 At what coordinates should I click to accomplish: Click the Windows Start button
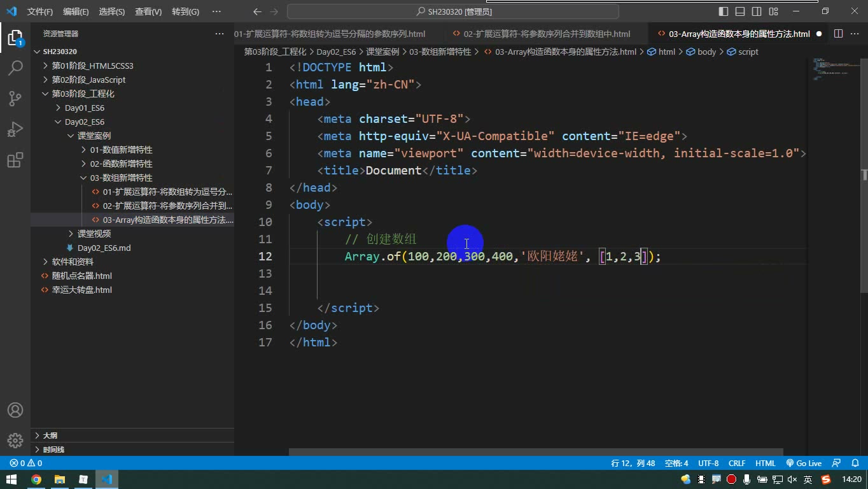12,479
